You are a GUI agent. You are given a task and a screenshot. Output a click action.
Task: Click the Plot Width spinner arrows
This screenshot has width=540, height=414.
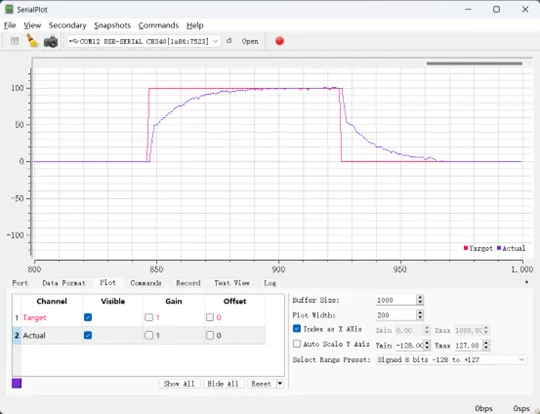coord(420,315)
